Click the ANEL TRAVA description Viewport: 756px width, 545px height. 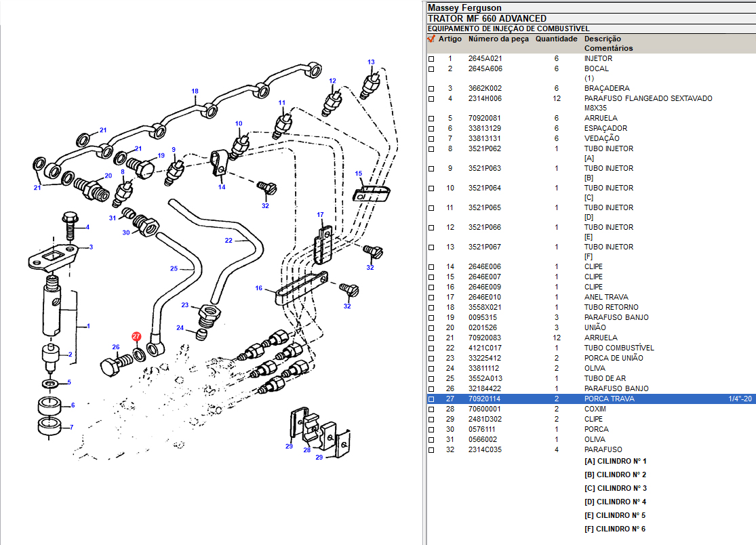pyautogui.click(x=607, y=298)
